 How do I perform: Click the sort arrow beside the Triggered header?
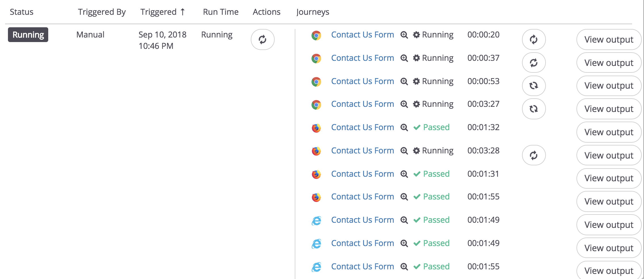point(183,12)
